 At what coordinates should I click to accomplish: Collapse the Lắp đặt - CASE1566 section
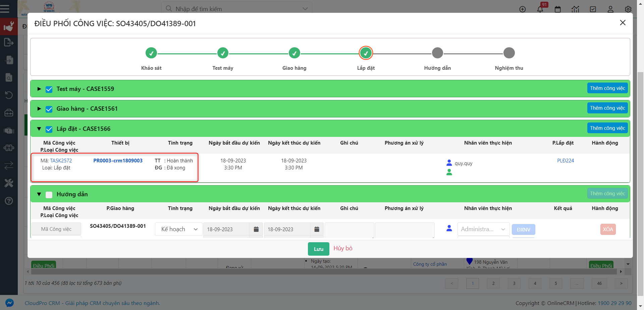tap(39, 129)
